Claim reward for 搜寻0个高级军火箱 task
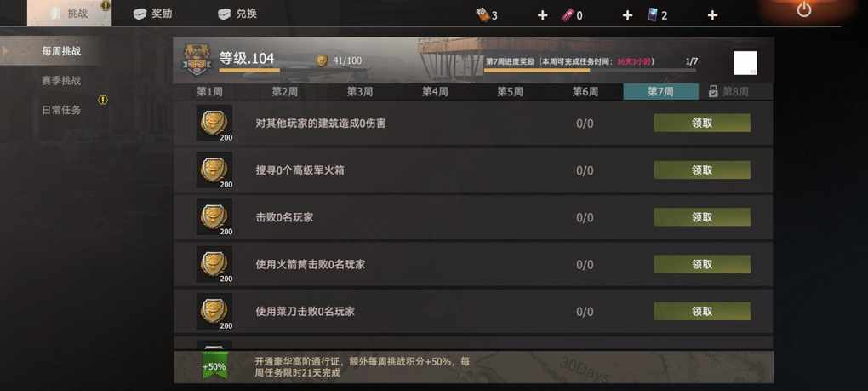Screen dimensions: 868x391 pos(702,170)
